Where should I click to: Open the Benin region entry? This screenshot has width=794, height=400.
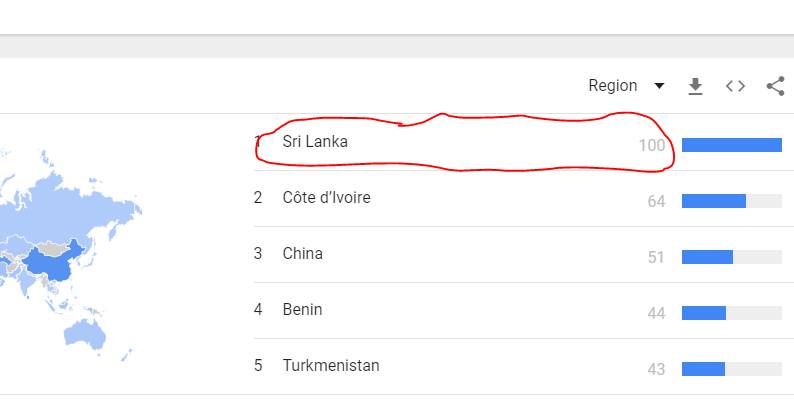[302, 310]
